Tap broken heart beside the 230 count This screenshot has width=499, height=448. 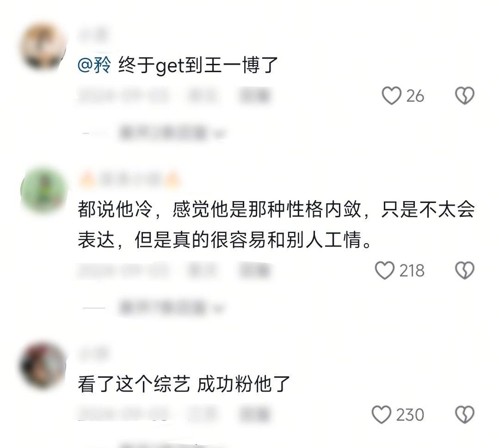point(465,415)
